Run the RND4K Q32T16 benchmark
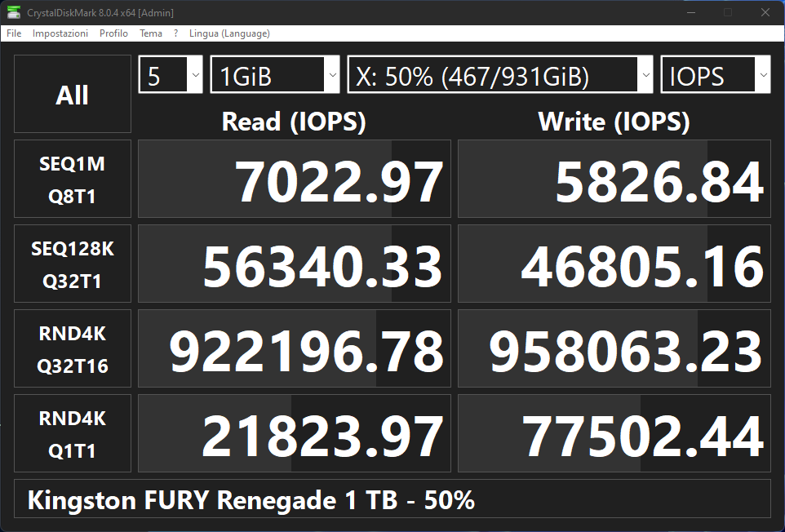This screenshot has height=532, width=785. (x=73, y=349)
